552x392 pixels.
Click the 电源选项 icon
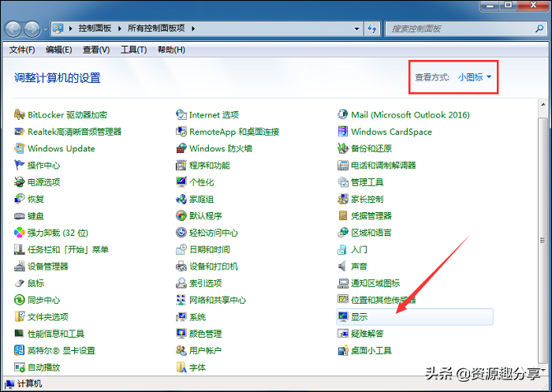tap(20, 182)
